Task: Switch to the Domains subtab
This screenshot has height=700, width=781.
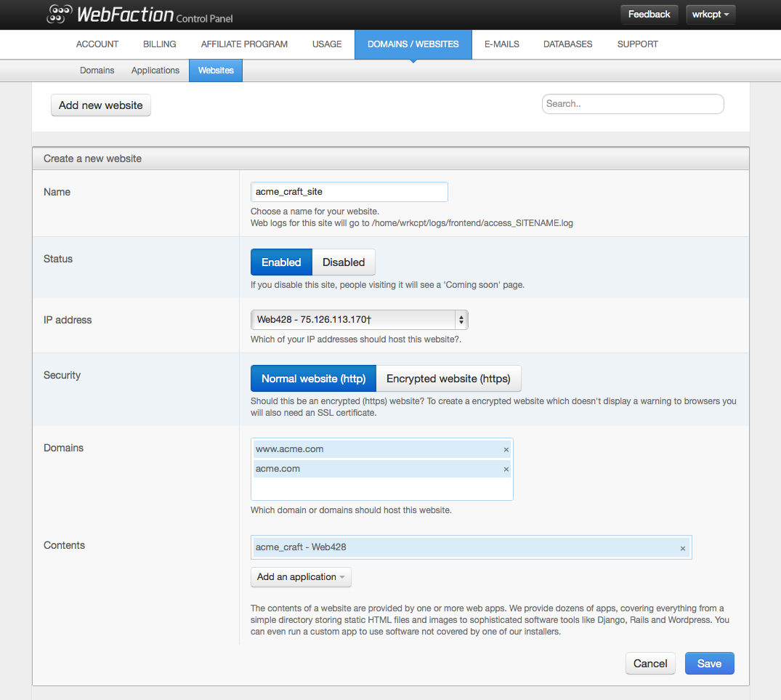Action: coord(97,71)
